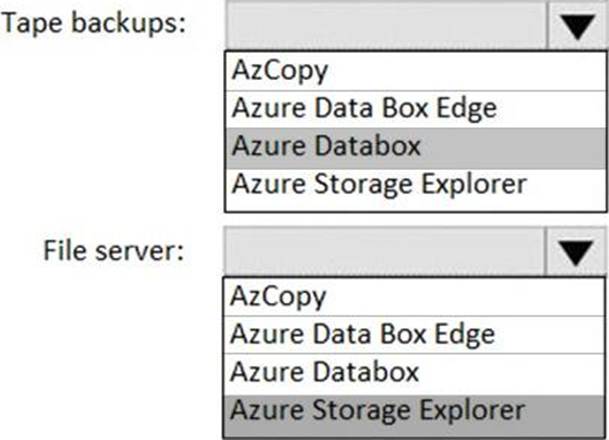
Task: Open the File server dropdown arrow
Action: tap(575, 252)
